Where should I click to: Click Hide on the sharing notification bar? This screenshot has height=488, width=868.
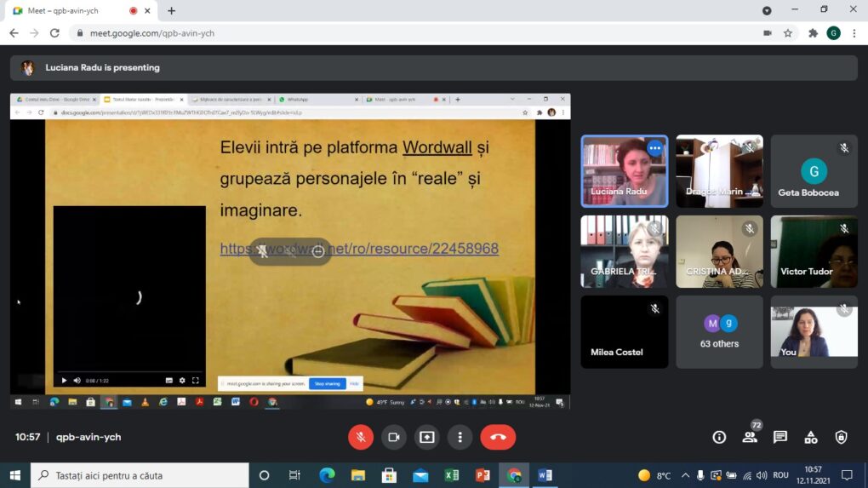click(x=354, y=383)
